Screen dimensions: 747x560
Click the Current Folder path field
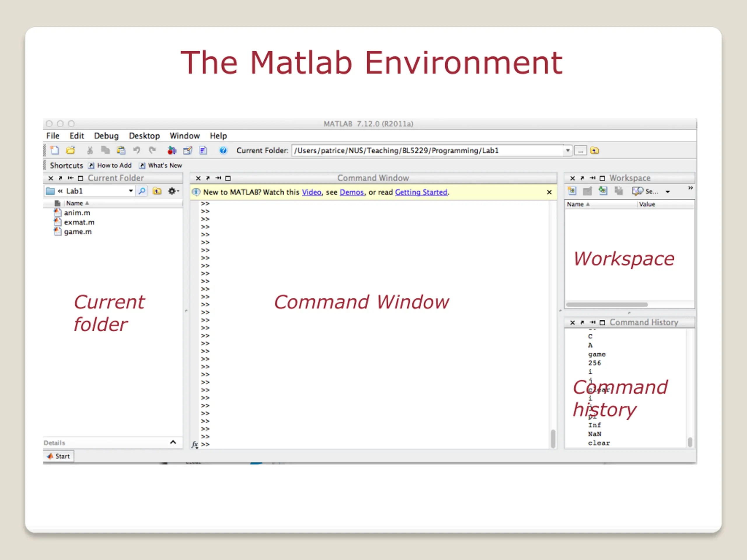point(427,150)
